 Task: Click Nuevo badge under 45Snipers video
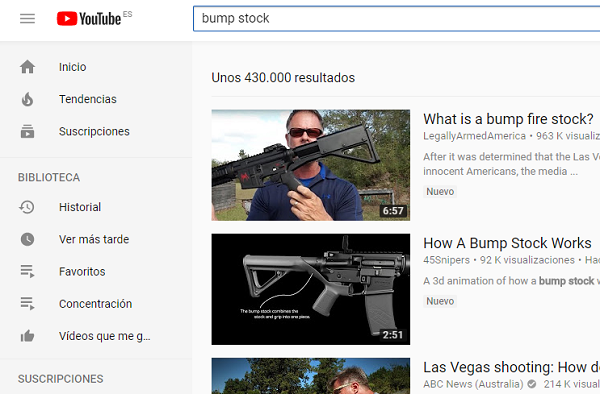pos(440,301)
